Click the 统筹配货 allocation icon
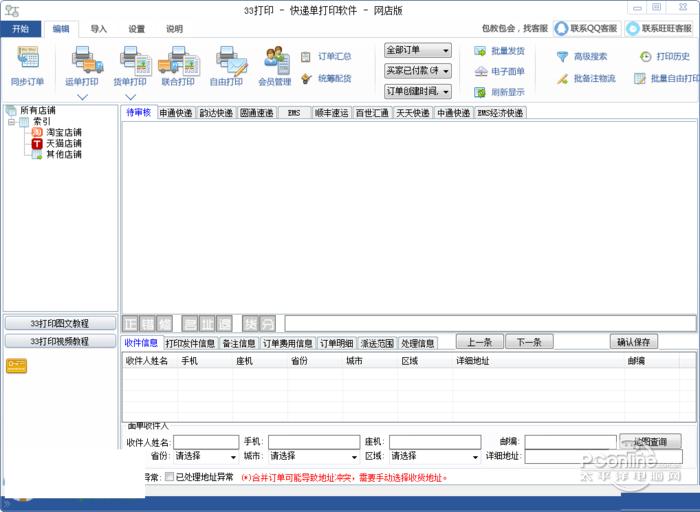Image resolution: width=700 pixels, height=512 pixels. pos(306,79)
